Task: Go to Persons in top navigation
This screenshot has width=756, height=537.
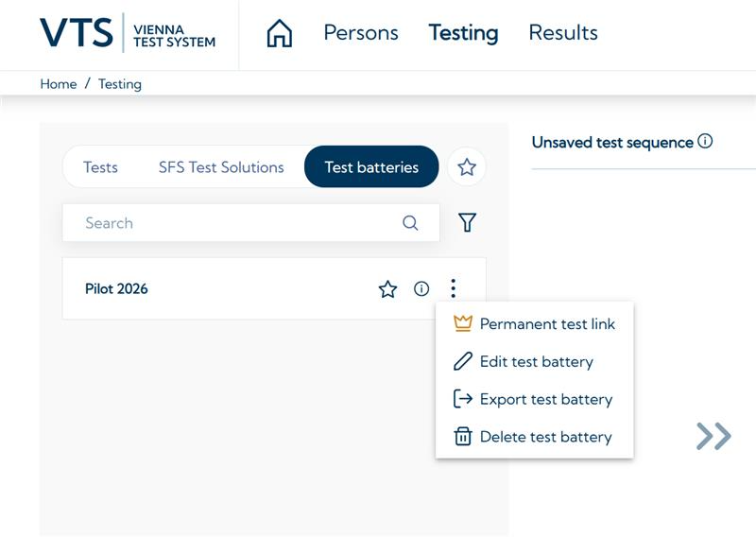Action: click(361, 33)
